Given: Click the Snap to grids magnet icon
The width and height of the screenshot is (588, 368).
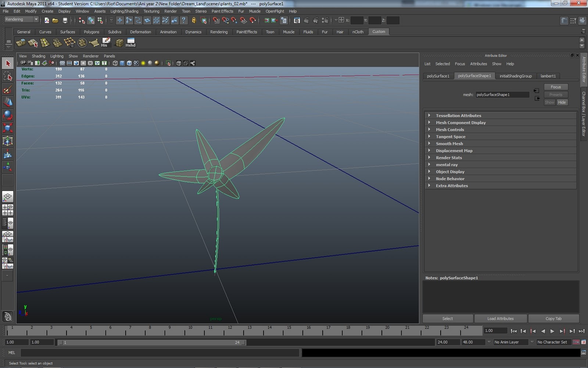Looking at the screenshot, I should pyautogui.click(x=216, y=21).
